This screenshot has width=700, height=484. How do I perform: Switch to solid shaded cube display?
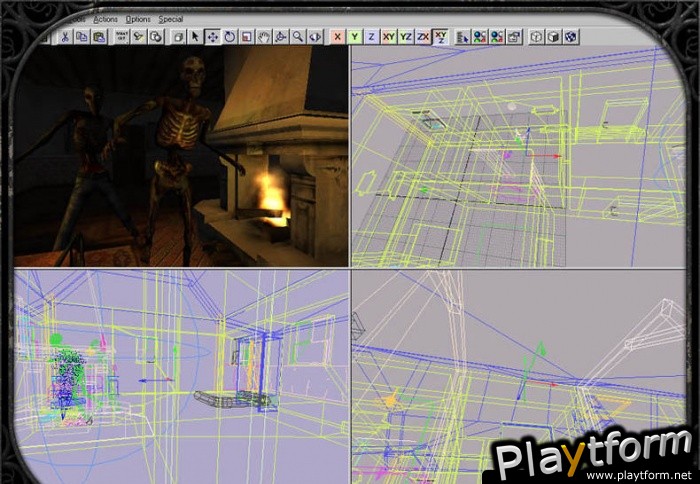coord(554,37)
